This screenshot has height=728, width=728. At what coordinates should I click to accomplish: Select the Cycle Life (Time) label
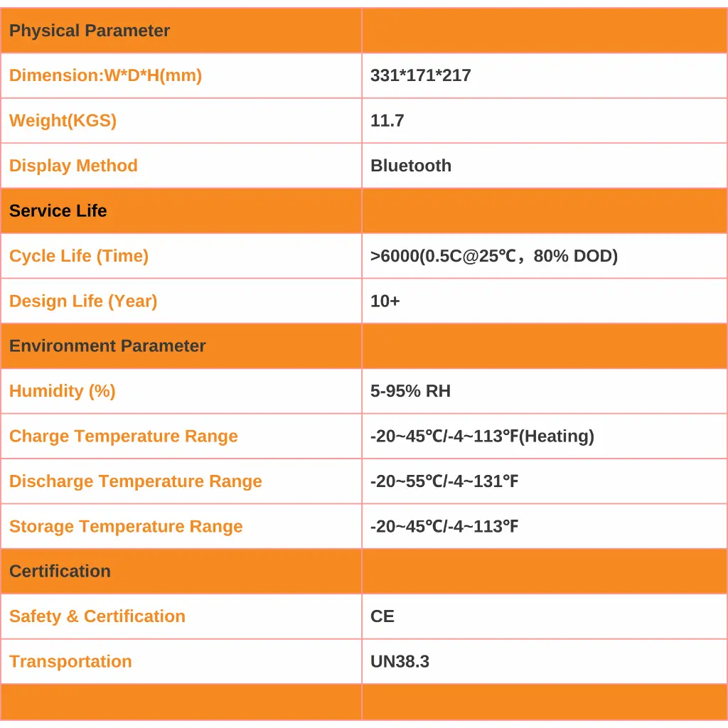pos(79,256)
